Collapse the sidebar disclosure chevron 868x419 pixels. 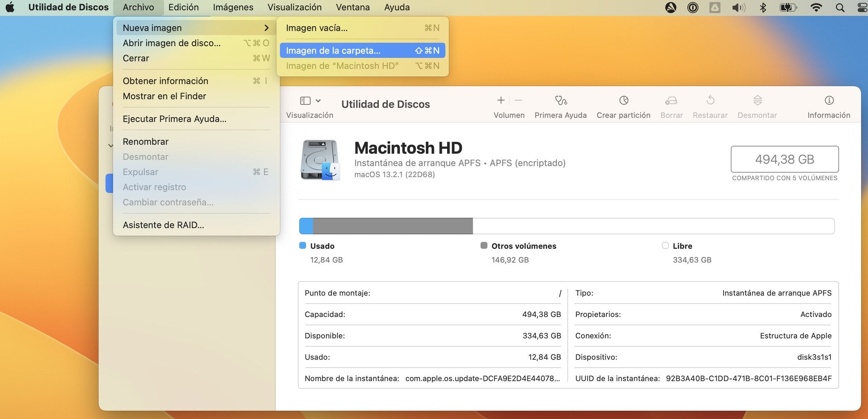pos(110,145)
